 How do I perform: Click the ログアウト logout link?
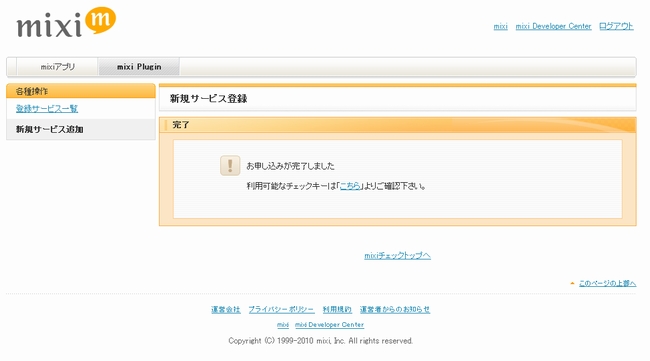(x=616, y=26)
